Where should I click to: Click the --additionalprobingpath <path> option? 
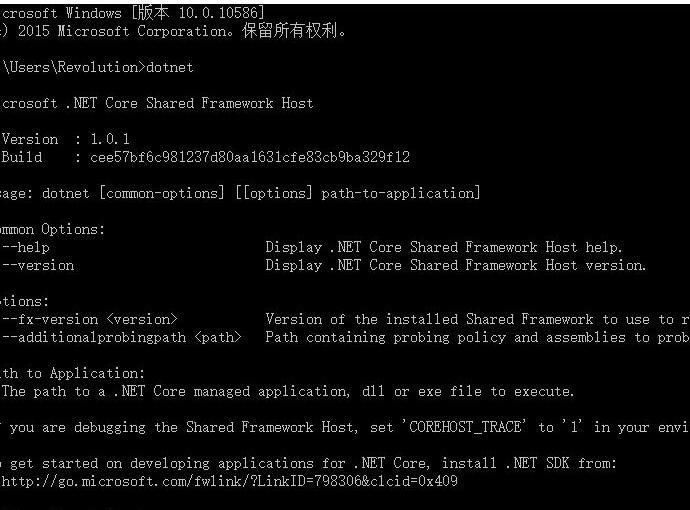(122, 338)
